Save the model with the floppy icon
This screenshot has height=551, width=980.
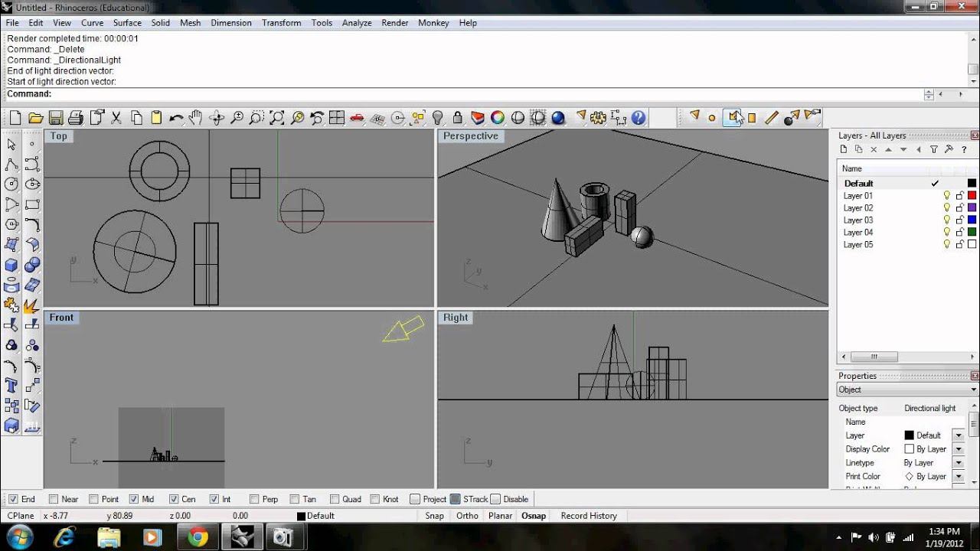coord(55,118)
